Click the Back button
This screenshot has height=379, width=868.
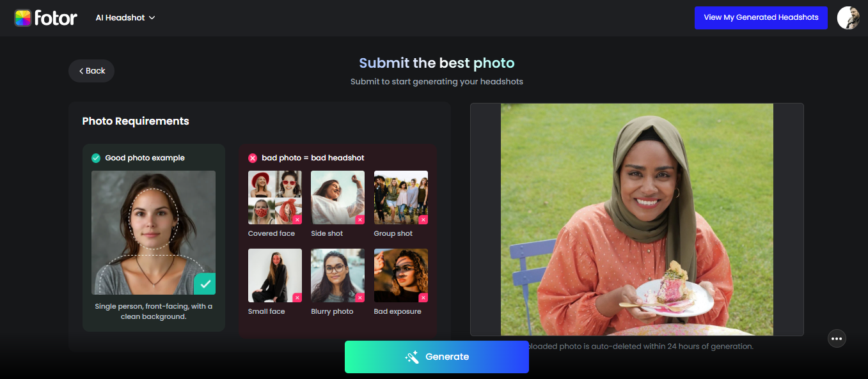[x=91, y=70]
